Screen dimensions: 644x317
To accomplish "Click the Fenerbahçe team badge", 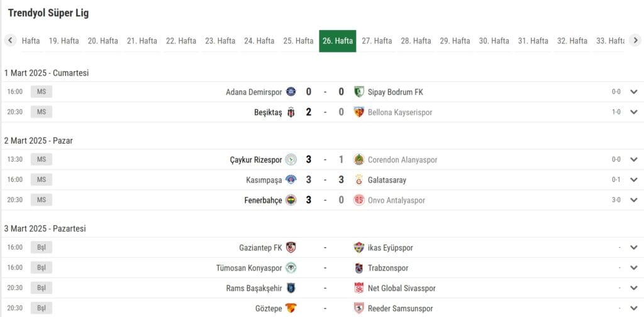I will tap(291, 200).
